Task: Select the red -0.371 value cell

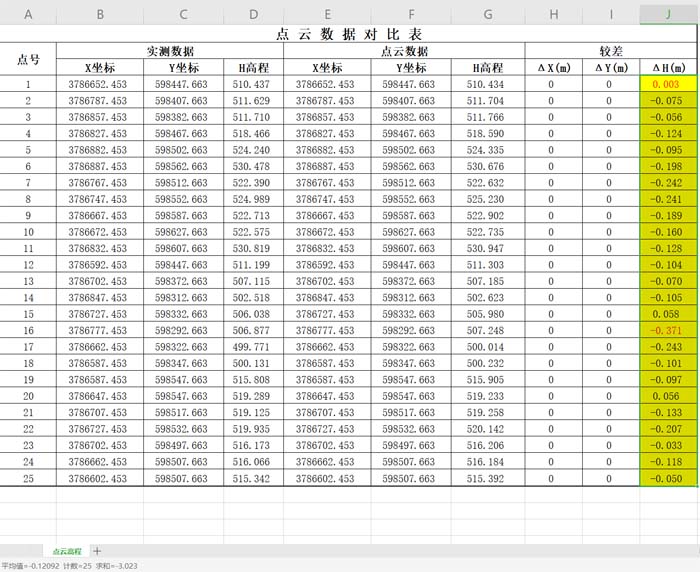Action: click(x=667, y=330)
